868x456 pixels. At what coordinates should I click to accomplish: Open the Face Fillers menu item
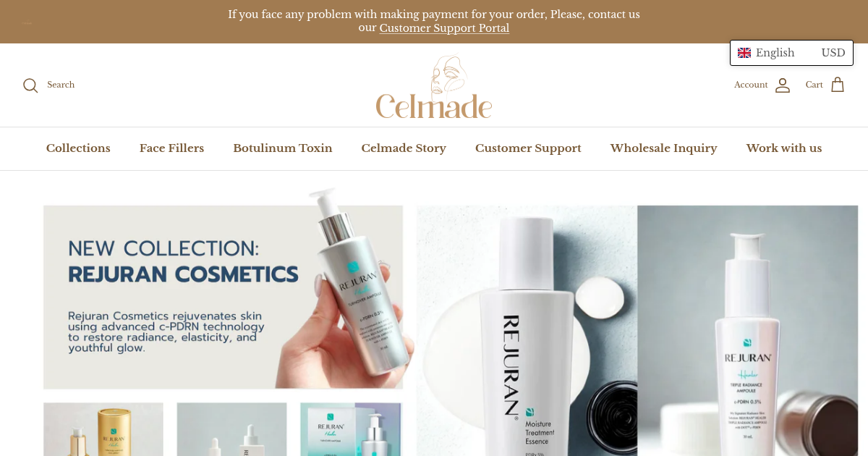tap(171, 148)
